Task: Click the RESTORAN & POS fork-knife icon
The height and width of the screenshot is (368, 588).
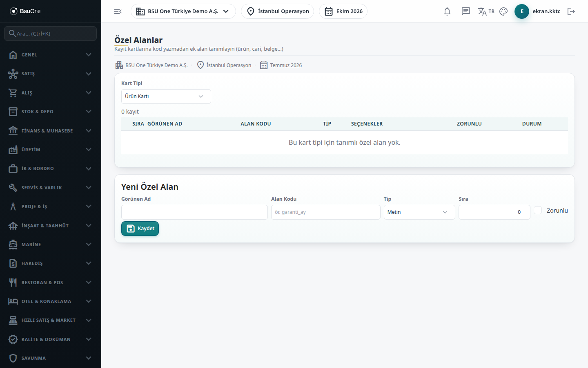Action: coord(13,283)
